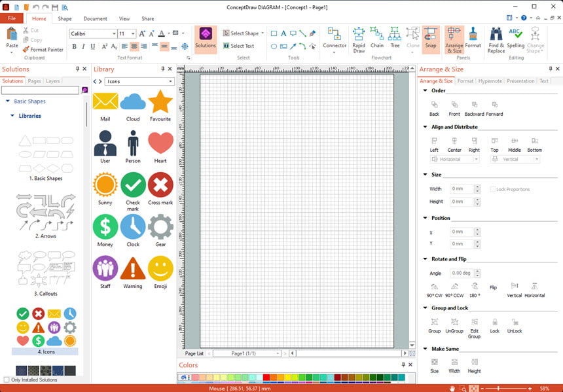Switch to the View ribbon tab

pos(124,19)
